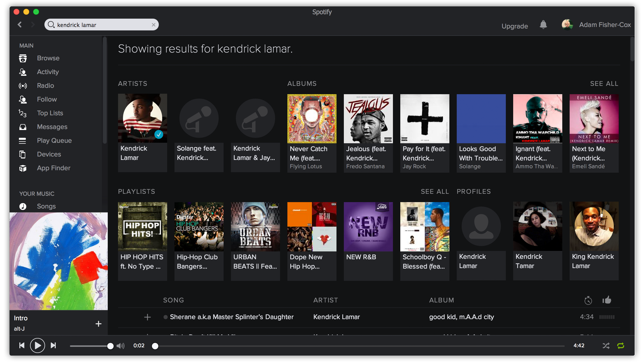
Task: Click Fredo Santana artist name
Action: tap(365, 166)
